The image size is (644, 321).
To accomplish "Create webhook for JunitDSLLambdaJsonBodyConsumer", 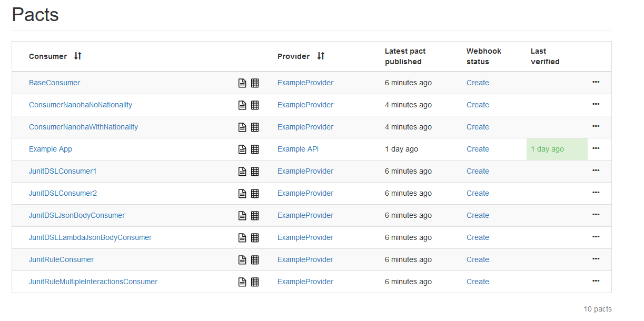I will pyautogui.click(x=478, y=237).
